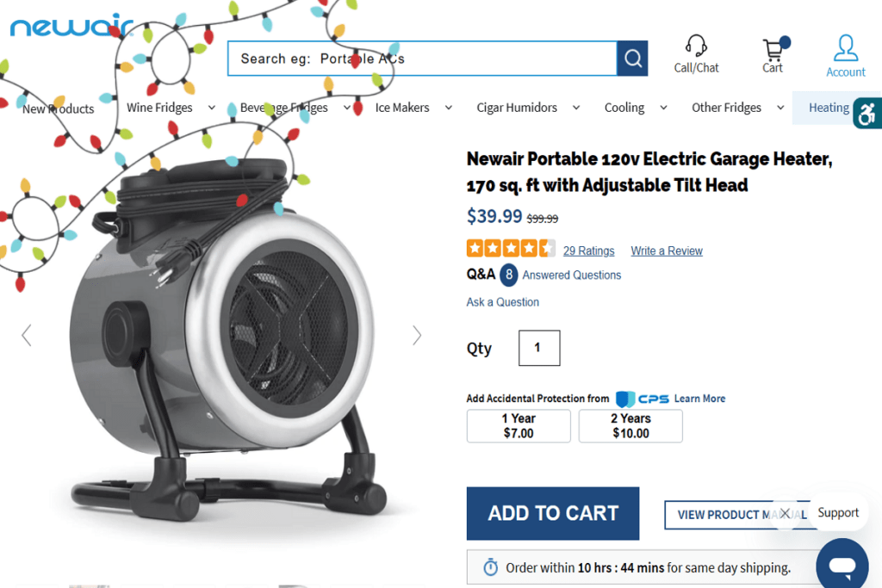Click the search magnifier icon
Viewport: 882px width, 588px height.
pos(633,59)
